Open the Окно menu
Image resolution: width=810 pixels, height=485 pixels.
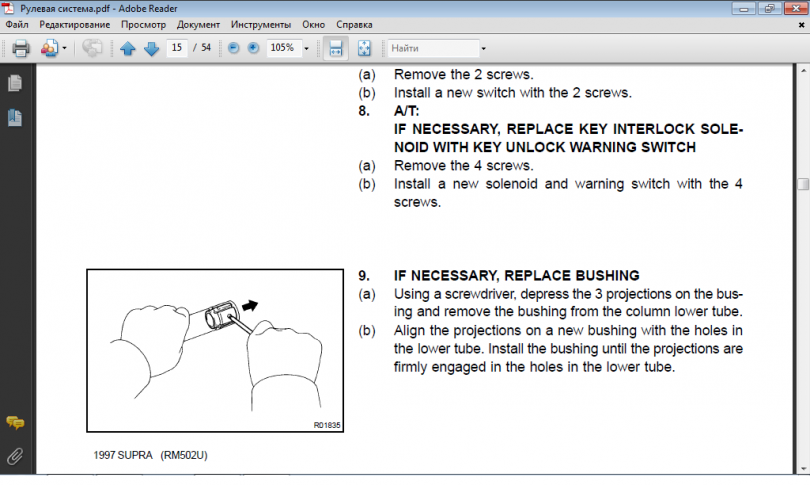click(x=314, y=24)
